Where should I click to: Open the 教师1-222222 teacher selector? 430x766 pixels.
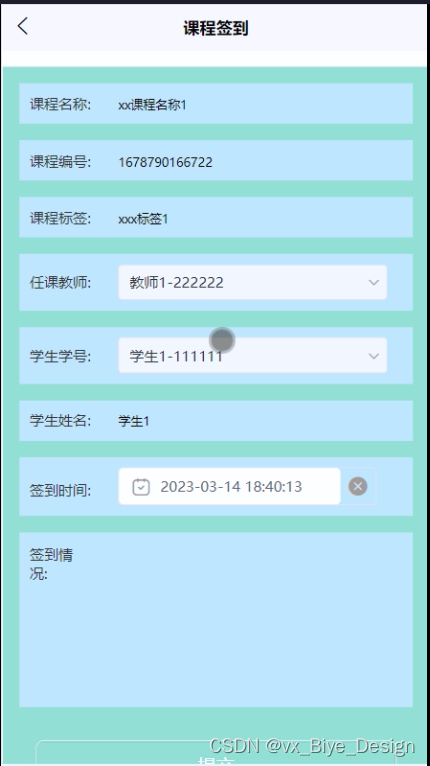point(253,282)
